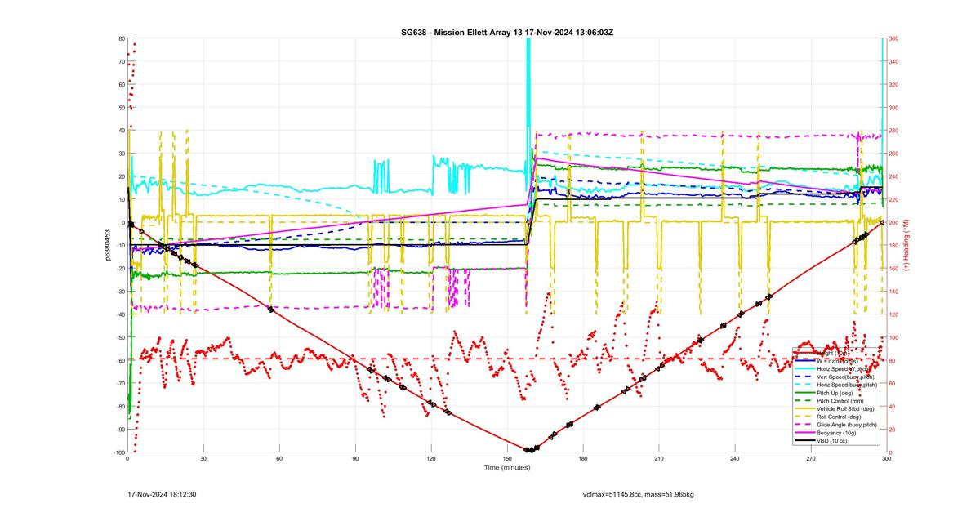Screen dimensions: 980x508
Task: Click the '10' tick on the left axis
Action: tap(121, 199)
